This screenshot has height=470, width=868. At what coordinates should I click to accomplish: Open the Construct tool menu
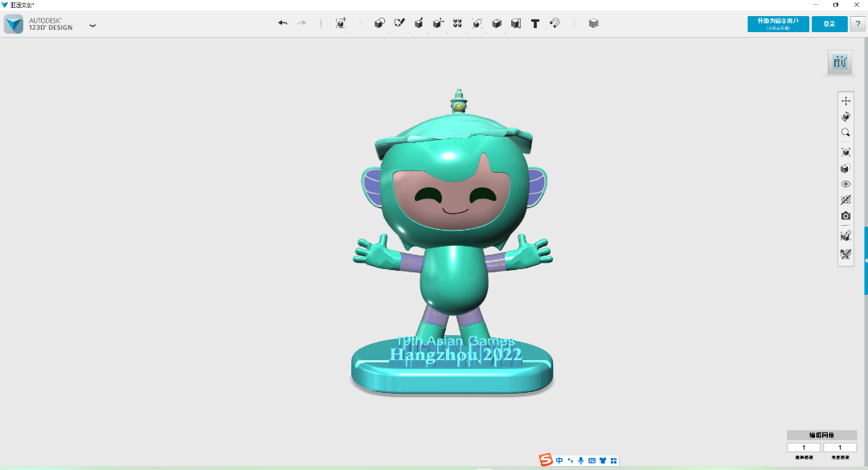419,23
